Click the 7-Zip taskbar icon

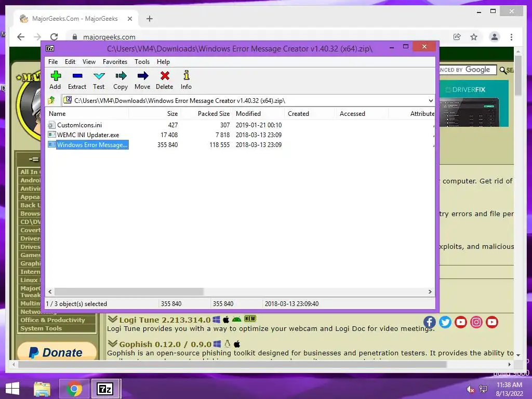[x=105, y=389]
